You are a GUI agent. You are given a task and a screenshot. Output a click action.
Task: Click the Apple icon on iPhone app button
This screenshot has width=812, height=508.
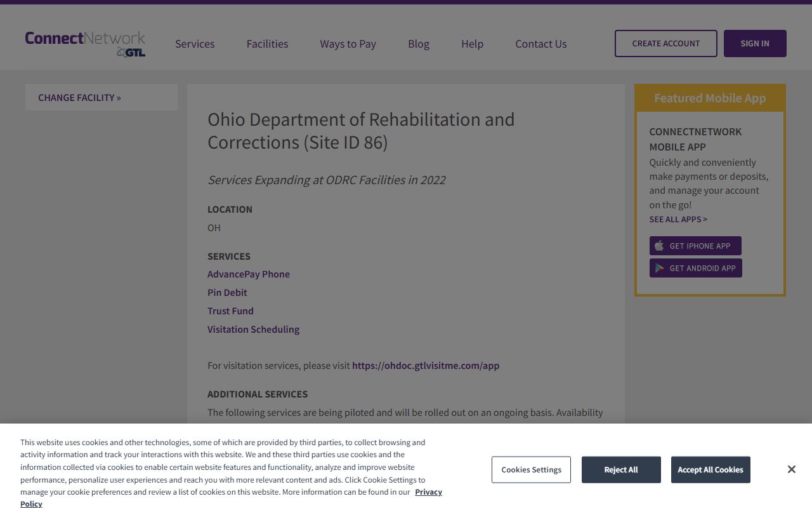pos(659,246)
